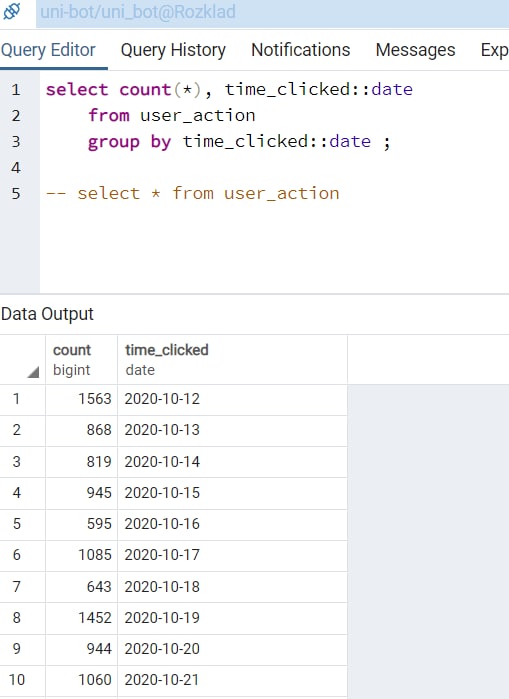The width and height of the screenshot is (509, 699).
Task: Select the count bigint column header
Action: 82,360
